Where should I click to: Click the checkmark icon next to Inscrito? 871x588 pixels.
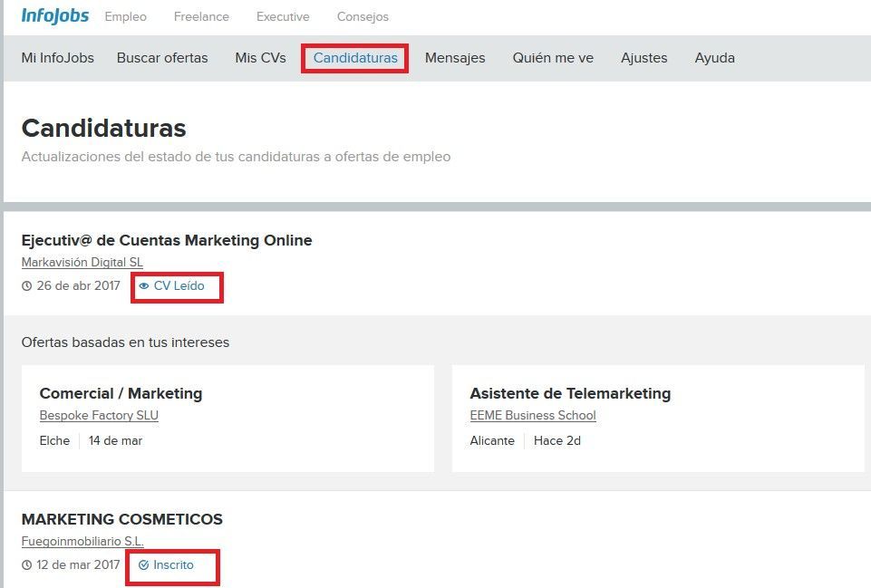click(144, 565)
